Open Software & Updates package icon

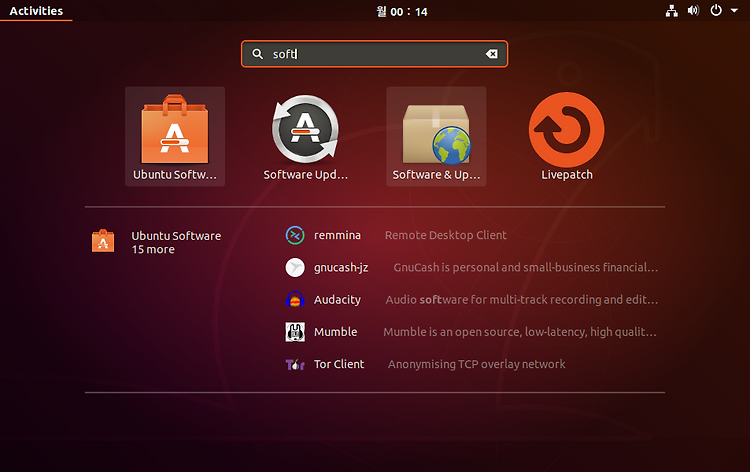click(436, 134)
